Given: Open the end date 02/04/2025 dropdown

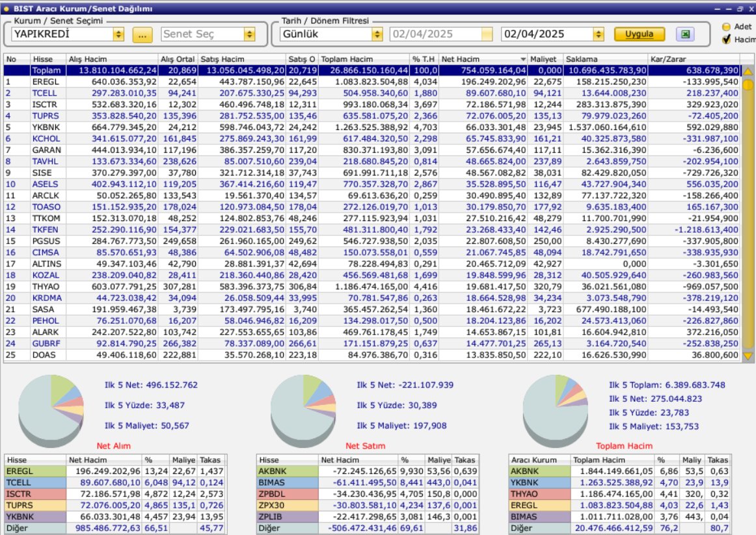Looking at the screenshot, I should pos(599,34).
